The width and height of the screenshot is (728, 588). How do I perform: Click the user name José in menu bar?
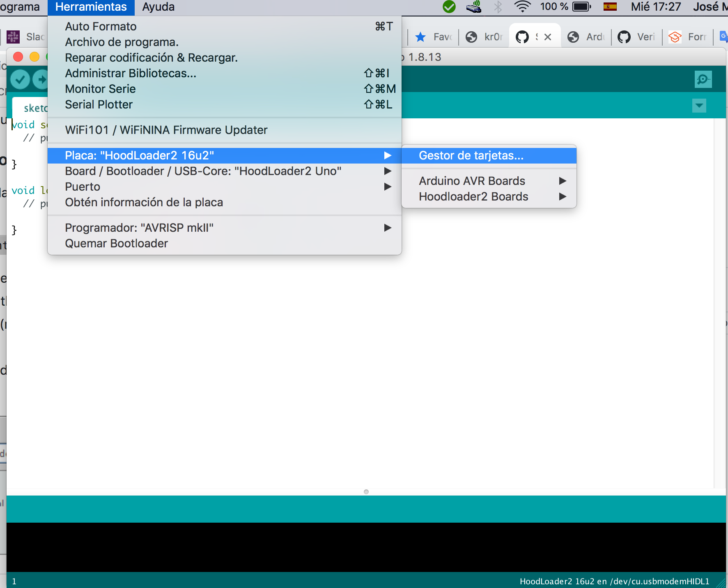click(x=706, y=7)
